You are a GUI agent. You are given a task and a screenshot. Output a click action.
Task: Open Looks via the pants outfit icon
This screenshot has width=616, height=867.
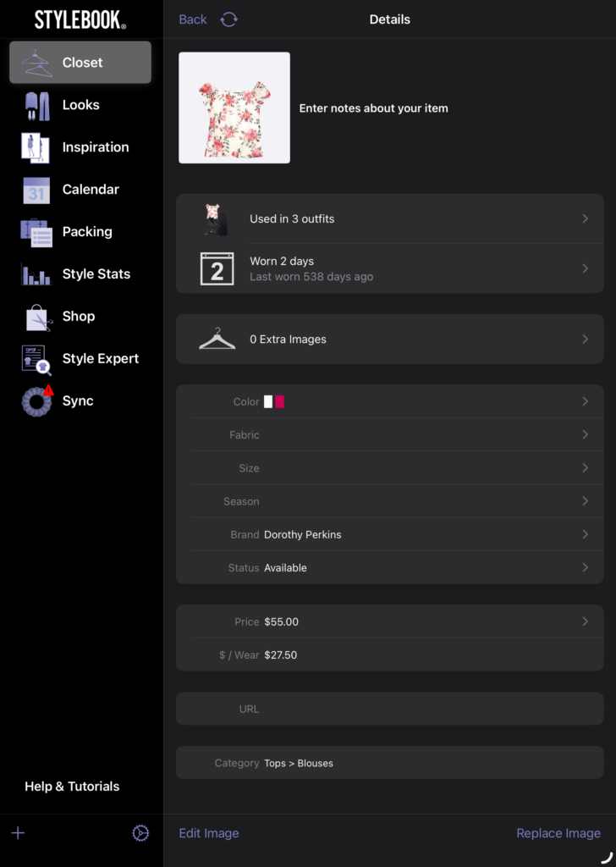tap(36, 105)
